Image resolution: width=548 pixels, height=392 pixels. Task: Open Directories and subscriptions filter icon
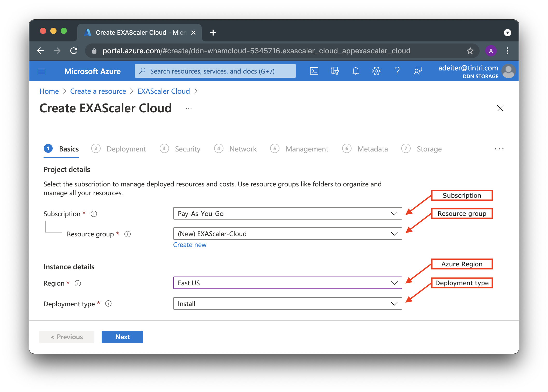(335, 71)
